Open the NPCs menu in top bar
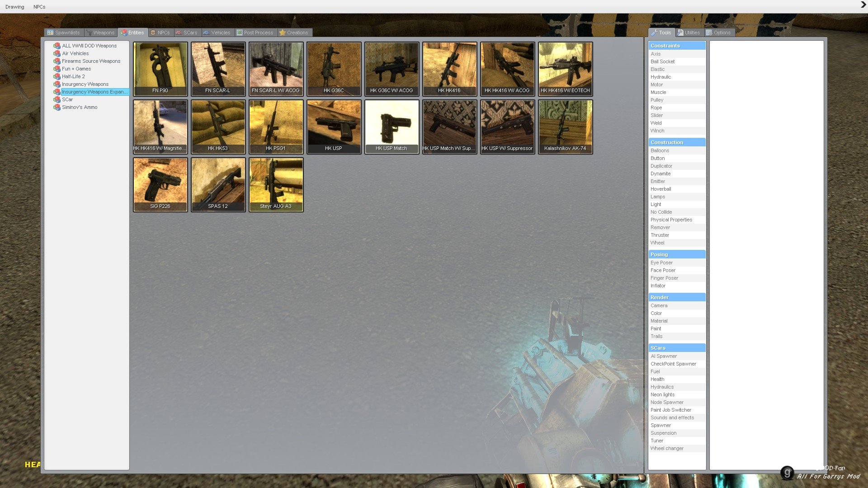The width and height of the screenshot is (868, 488). coord(39,7)
